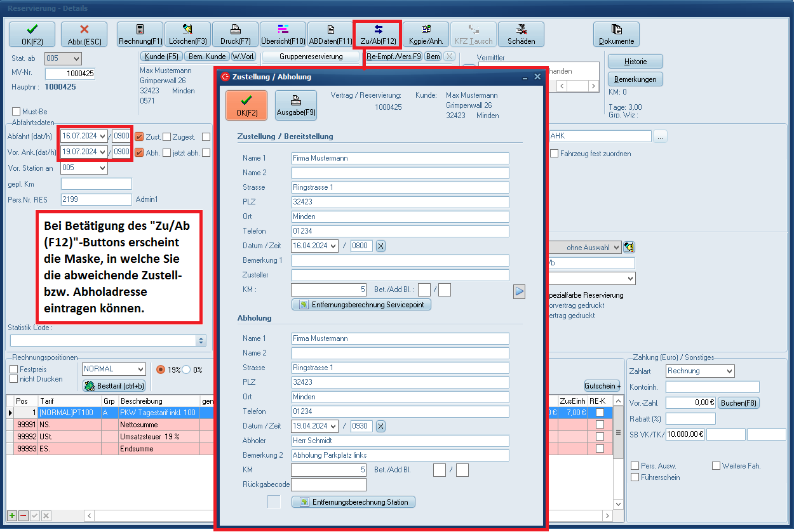Click the Schäden damages toolbar button
This screenshot has height=532, width=794.
[x=521, y=34]
